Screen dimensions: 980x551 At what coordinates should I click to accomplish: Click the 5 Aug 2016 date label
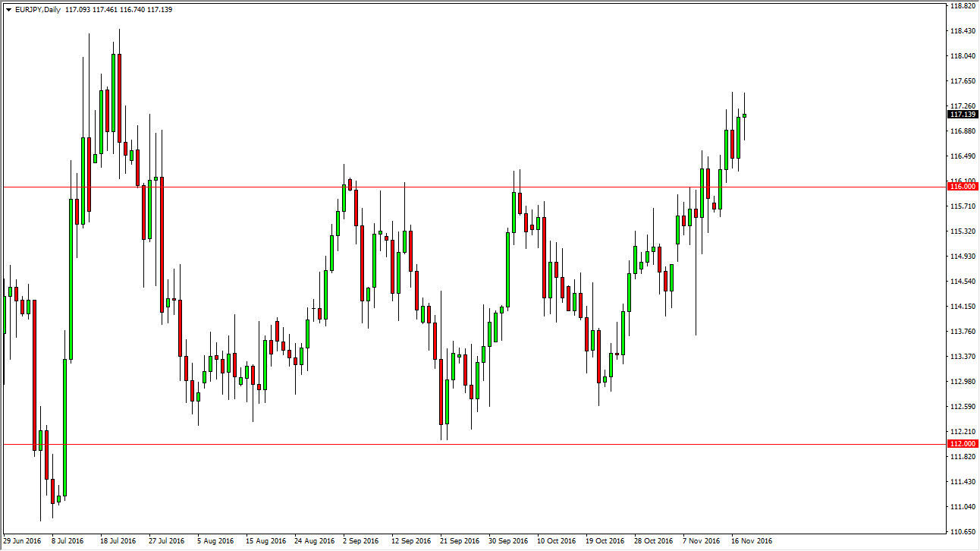pos(215,541)
